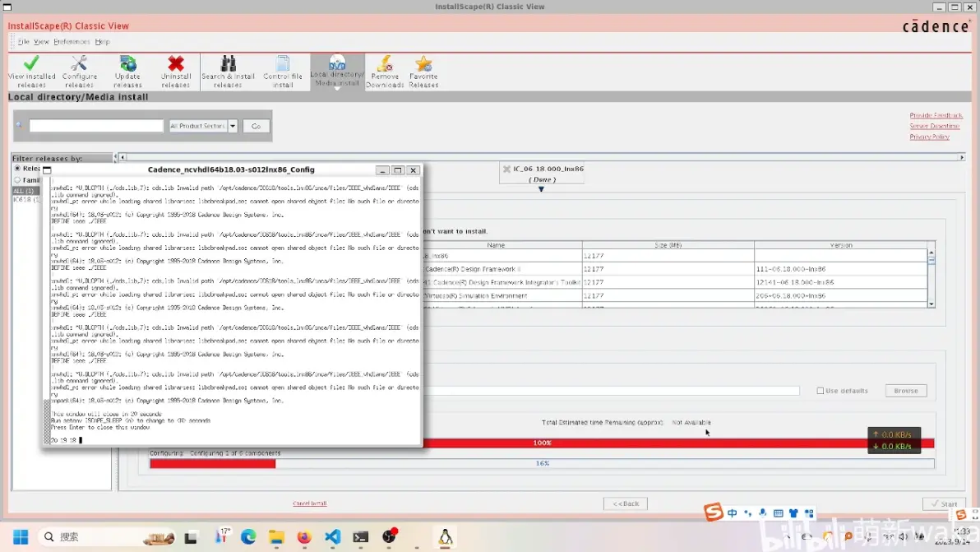Click the Cancel Install link
Image resolution: width=980 pixels, height=552 pixels.
coord(310,503)
